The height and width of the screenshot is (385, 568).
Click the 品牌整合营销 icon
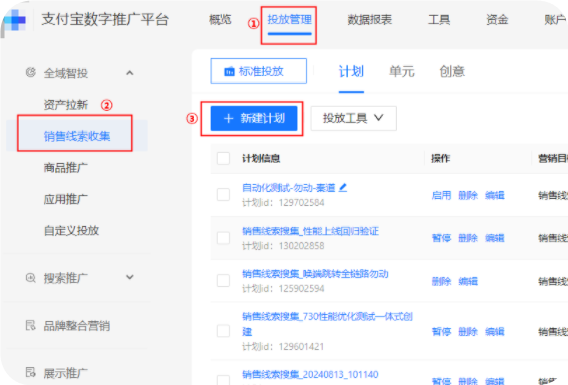[x=30, y=325]
